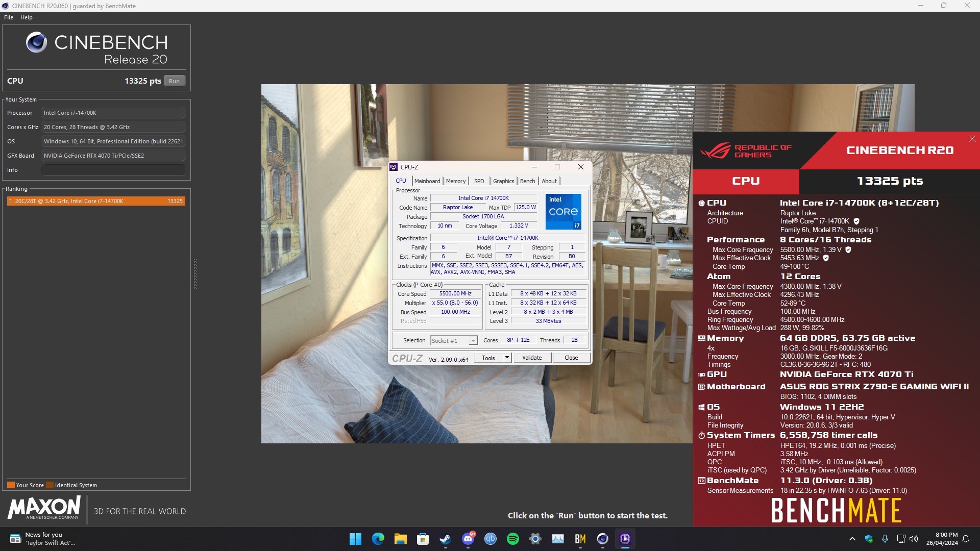Viewport: 980px width, 551px height.
Task: Click the Multiplier value x 55.0 in CPU-Z
Action: click(455, 303)
